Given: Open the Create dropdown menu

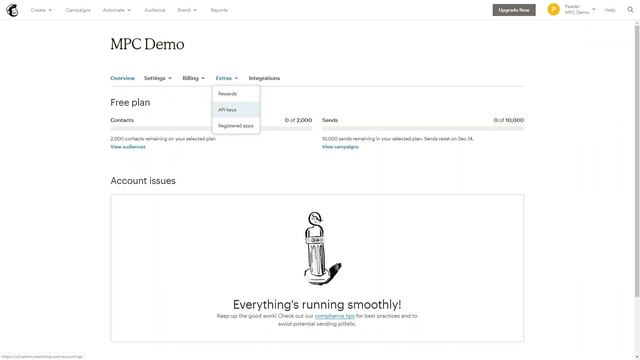Looking at the screenshot, I should pyautogui.click(x=41, y=10).
